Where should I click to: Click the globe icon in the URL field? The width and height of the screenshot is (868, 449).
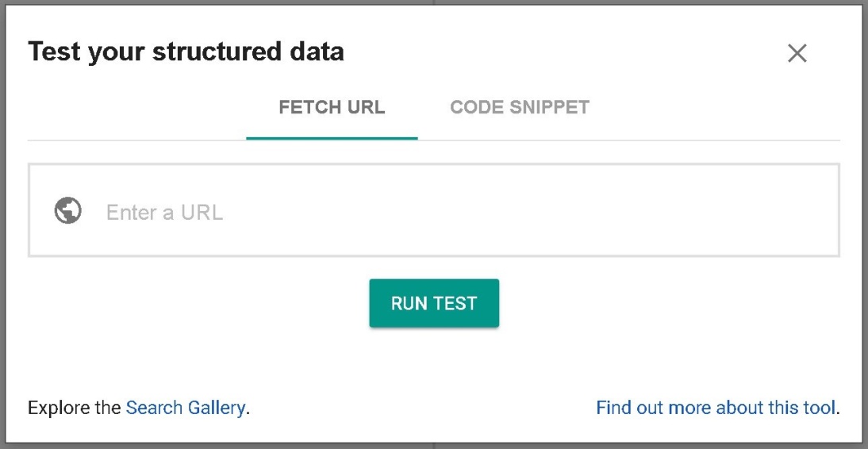coord(68,211)
